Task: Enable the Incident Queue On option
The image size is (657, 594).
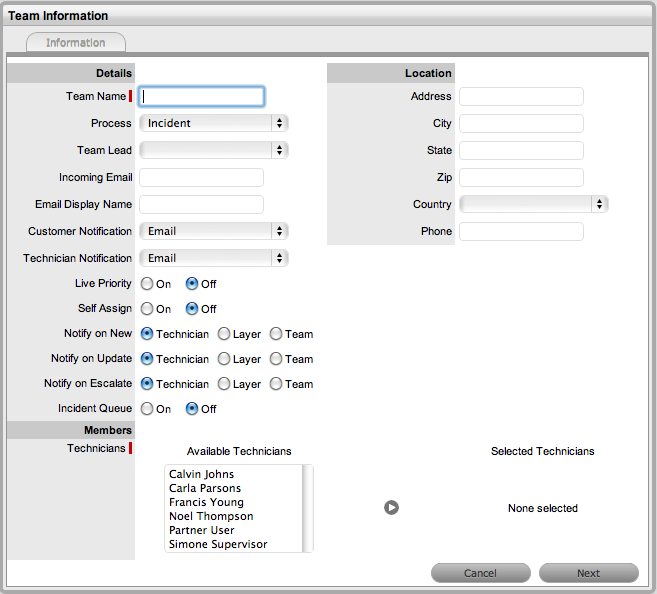Action: pos(147,409)
